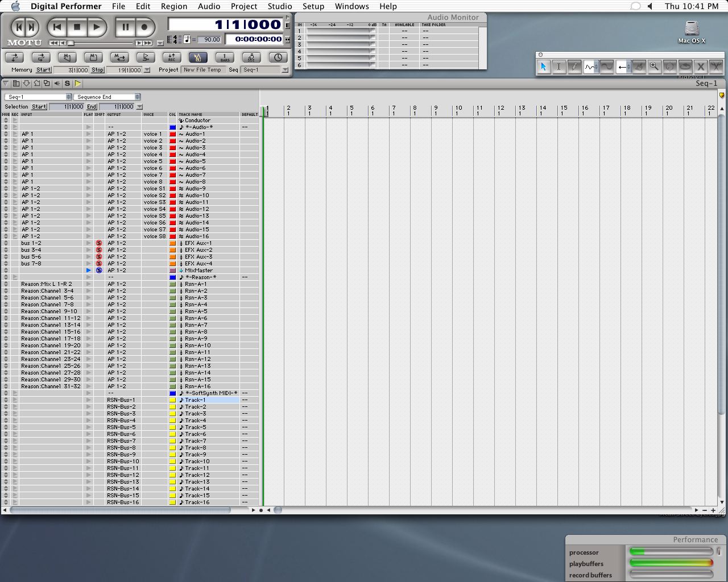
Task: Open the Project menu
Action: 244,6
